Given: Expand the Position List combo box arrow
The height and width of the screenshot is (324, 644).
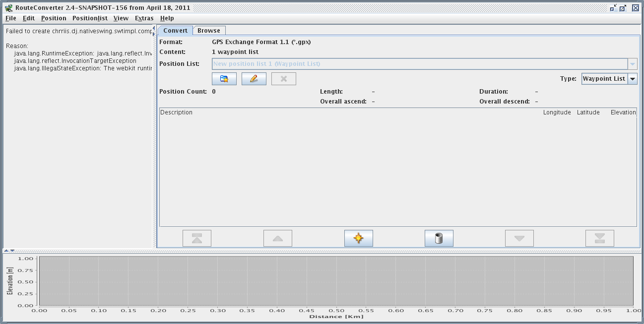Looking at the screenshot, I should pos(633,64).
